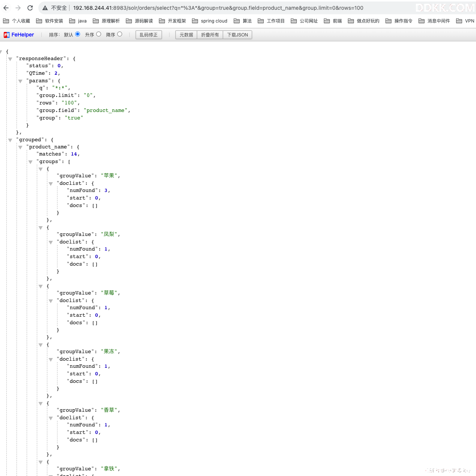The width and height of the screenshot is (476, 476).
Task: Open the 源码解读 bookmarks folder
Action: coord(139,21)
